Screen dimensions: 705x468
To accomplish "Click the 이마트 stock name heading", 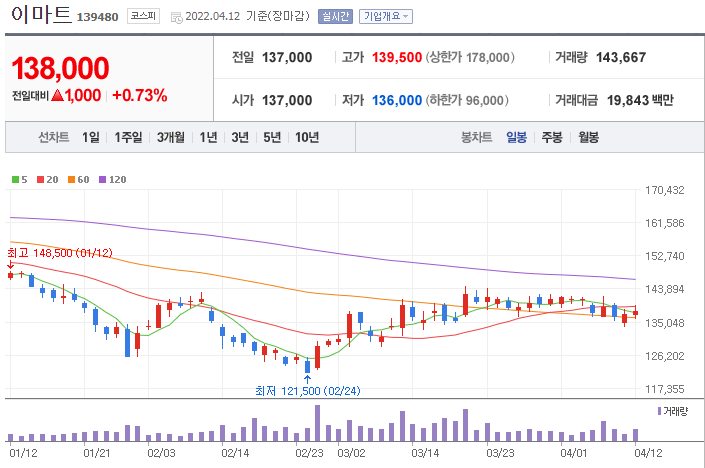I will [41, 14].
